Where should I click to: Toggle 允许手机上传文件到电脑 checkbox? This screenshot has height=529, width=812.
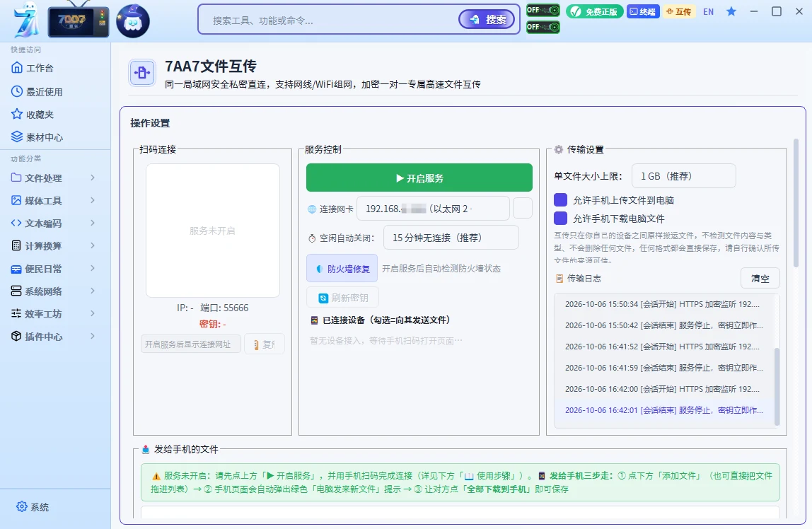pyautogui.click(x=560, y=200)
